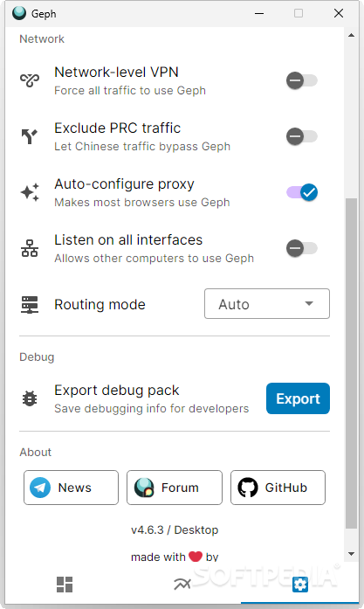Image resolution: width=364 pixels, height=609 pixels.
Task: Disable the Auto-configure proxy switch
Action: (x=302, y=192)
